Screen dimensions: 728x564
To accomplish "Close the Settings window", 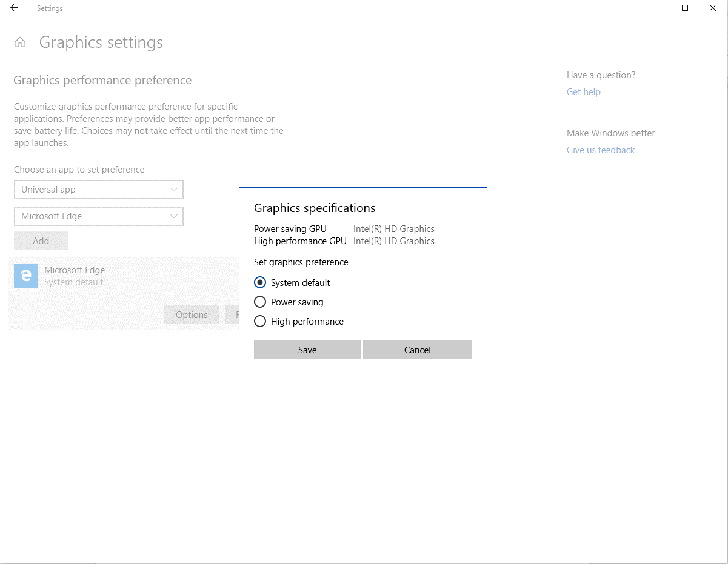I will (x=713, y=8).
